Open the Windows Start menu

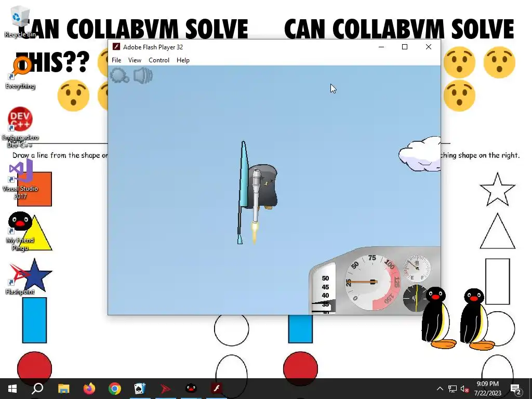[x=12, y=389]
